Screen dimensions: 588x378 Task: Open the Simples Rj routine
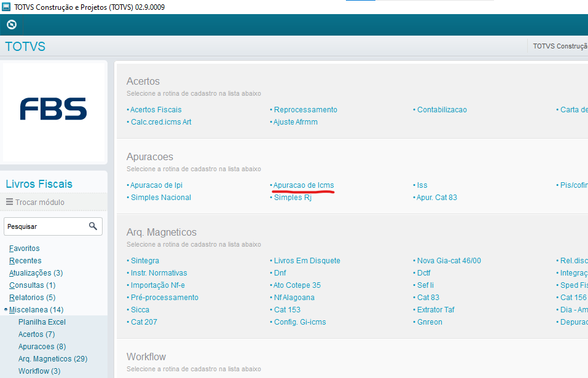pos(293,198)
